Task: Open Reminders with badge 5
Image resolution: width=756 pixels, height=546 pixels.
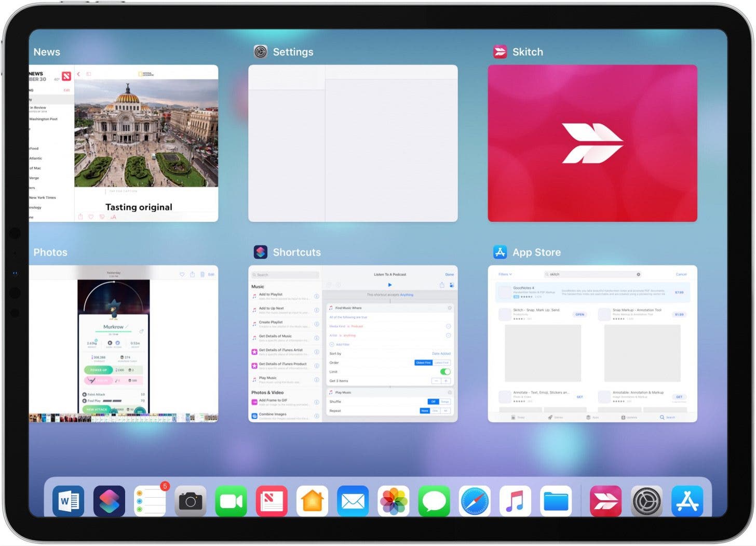Action: tap(150, 501)
